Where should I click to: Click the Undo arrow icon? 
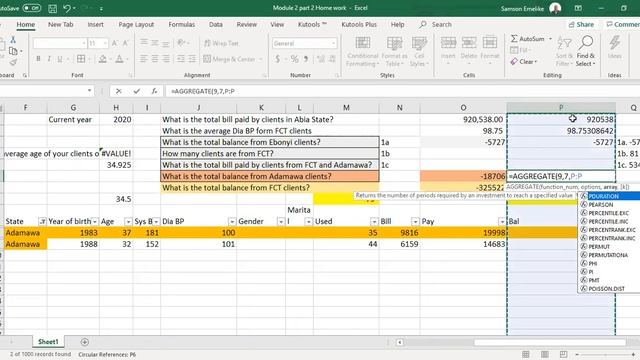point(67,8)
